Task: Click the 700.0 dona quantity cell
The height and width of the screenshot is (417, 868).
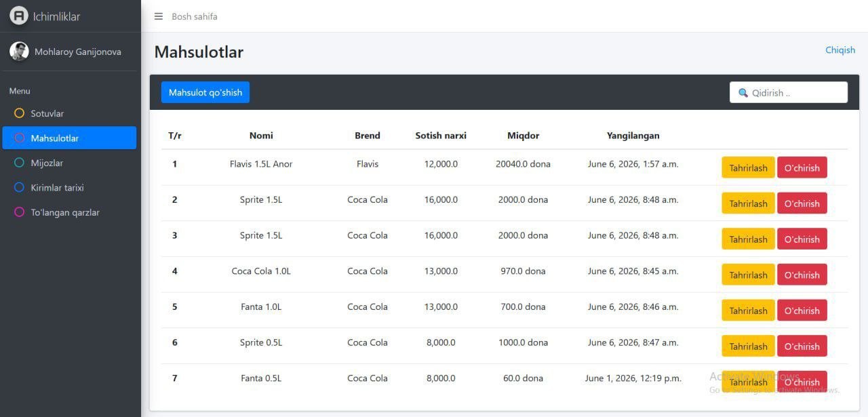Action: pos(524,307)
